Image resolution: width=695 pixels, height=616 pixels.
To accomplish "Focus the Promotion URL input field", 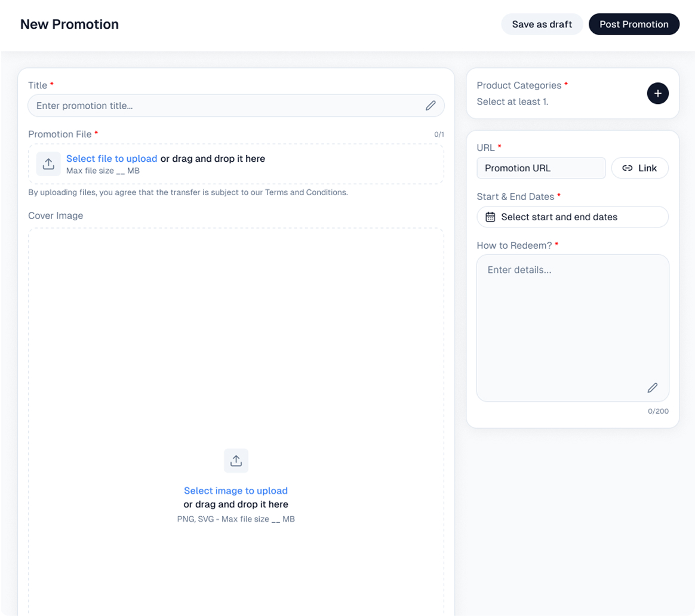I will pos(541,168).
